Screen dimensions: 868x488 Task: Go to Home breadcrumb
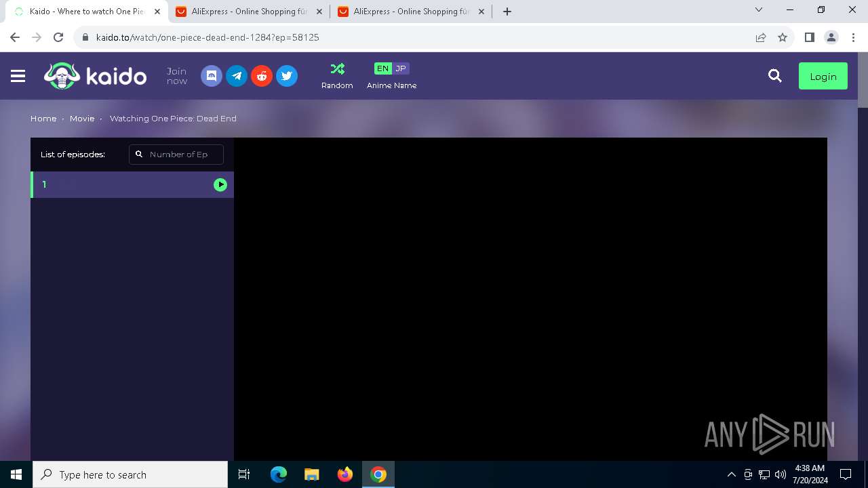coord(43,118)
